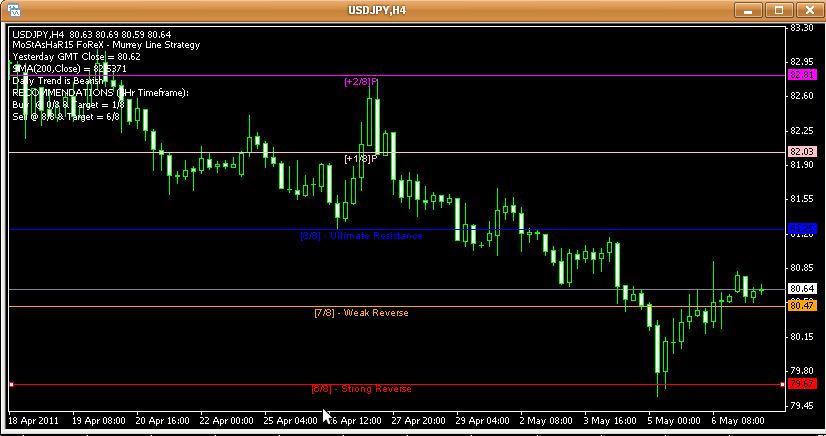Click the 3 May 16:00 time axis label

coord(611,421)
